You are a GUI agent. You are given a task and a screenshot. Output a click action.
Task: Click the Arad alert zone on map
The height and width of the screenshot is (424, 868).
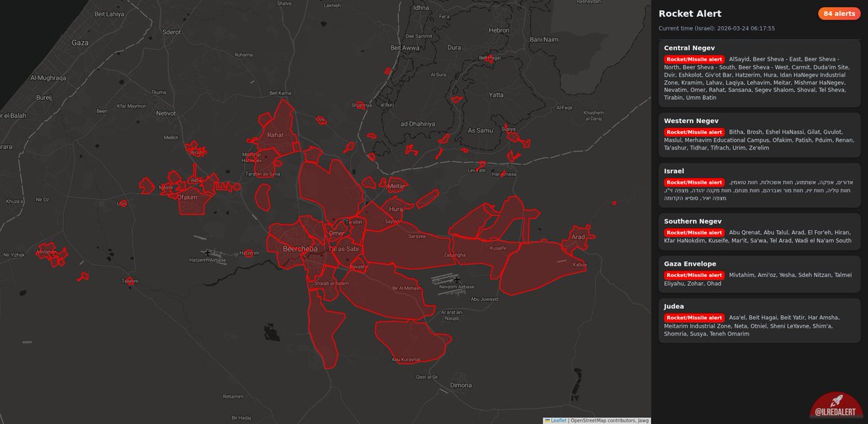coord(577,237)
